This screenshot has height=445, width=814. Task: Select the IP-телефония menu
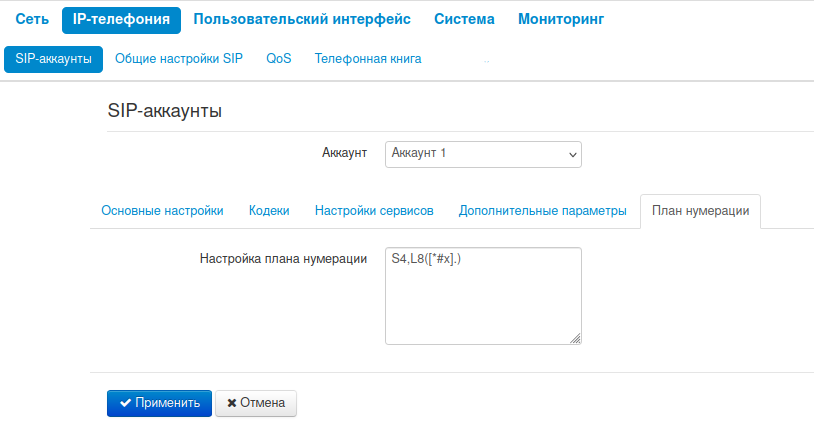[x=121, y=19]
